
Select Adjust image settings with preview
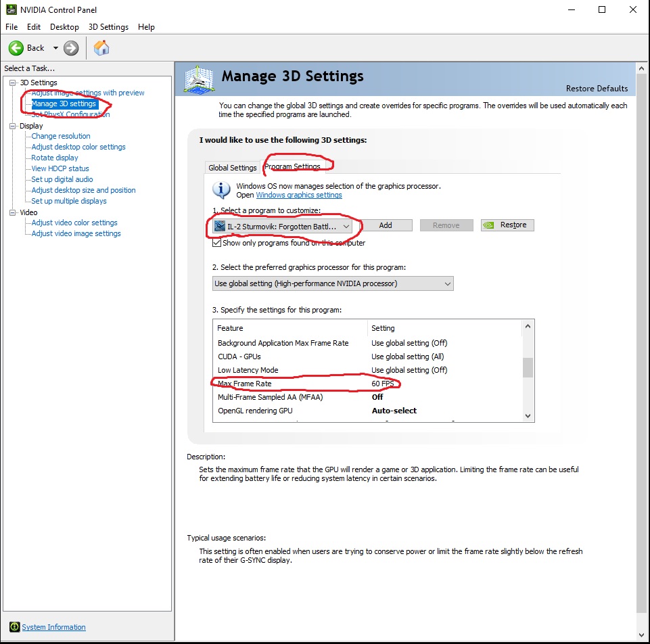88,93
